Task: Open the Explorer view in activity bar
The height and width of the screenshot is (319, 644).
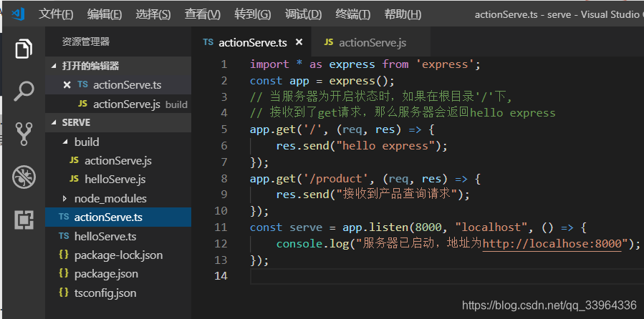Action: pyautogui.click(x=24, y=49)
